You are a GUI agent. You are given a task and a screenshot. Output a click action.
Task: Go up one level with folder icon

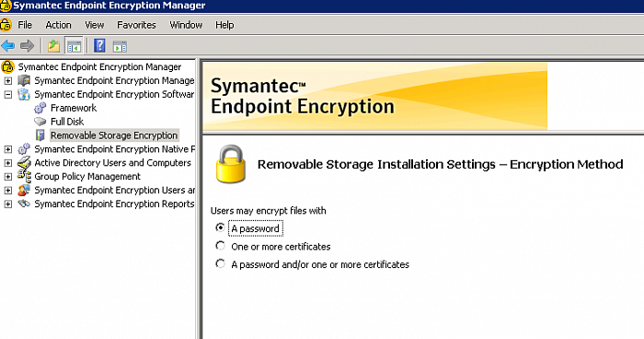[53, 46]
